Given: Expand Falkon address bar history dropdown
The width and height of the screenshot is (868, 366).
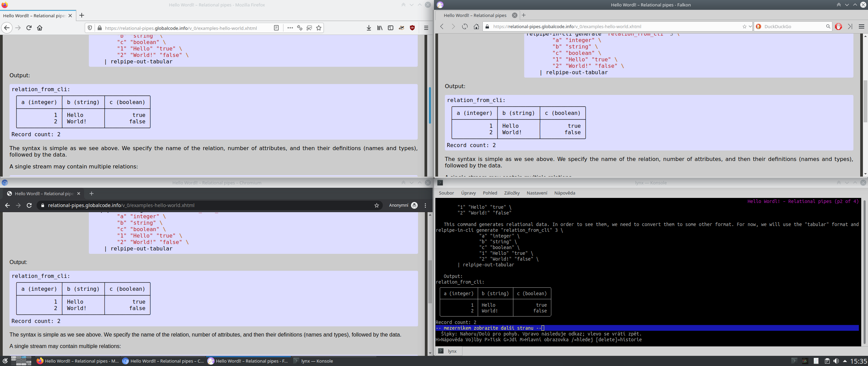Looking at the screenshot, I should 750,26.
